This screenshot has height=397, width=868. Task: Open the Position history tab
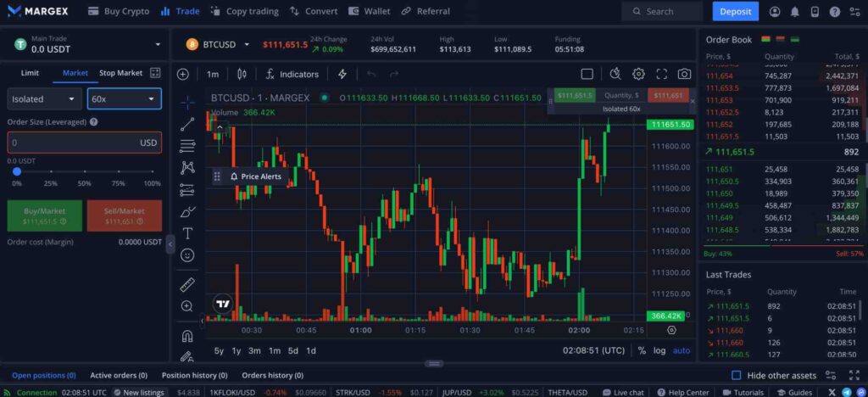pos(194,376)
